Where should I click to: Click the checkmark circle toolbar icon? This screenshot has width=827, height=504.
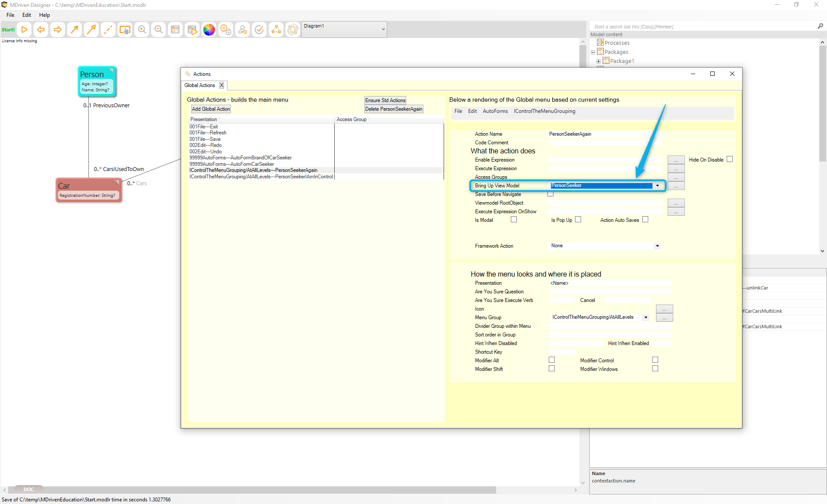pos(259,30)
